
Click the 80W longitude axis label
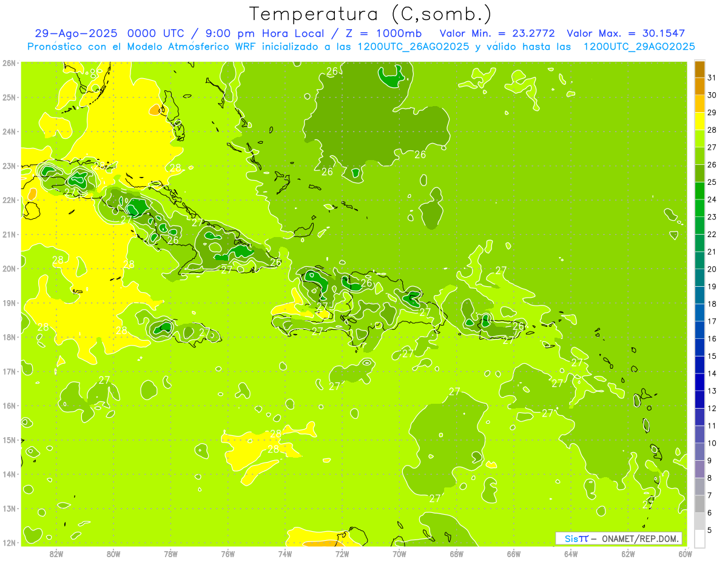click(113, 554)
